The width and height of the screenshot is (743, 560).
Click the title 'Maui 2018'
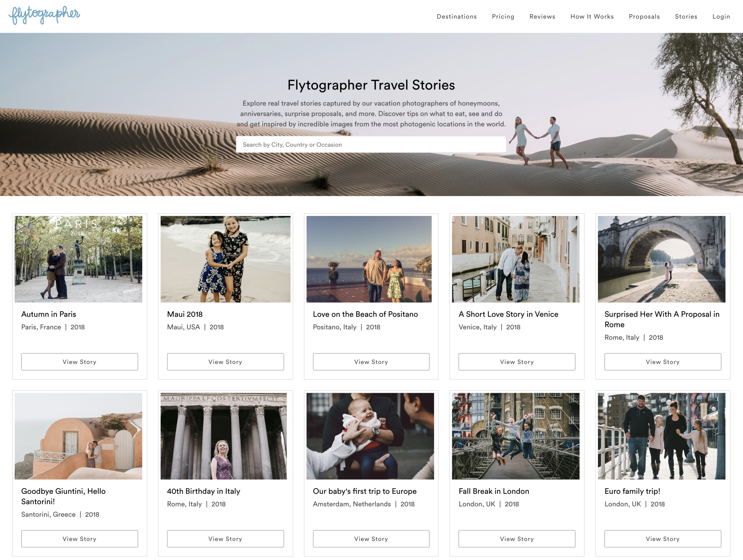click(x=185, y=314)
